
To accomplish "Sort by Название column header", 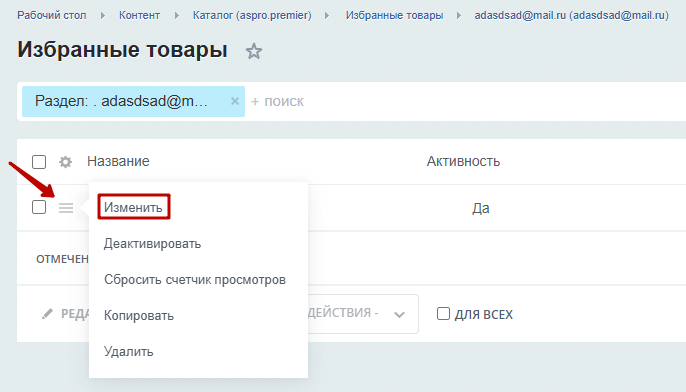I will point(118,161).
